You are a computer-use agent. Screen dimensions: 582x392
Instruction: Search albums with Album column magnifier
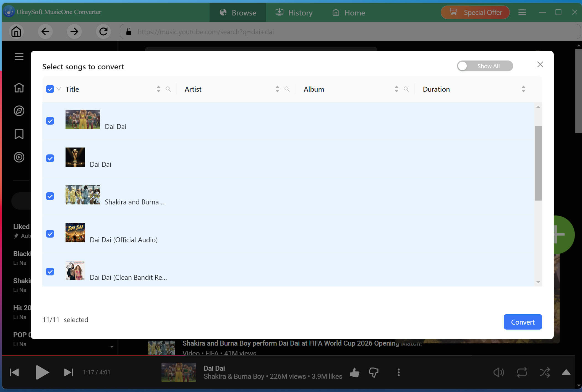coord(406,89)
